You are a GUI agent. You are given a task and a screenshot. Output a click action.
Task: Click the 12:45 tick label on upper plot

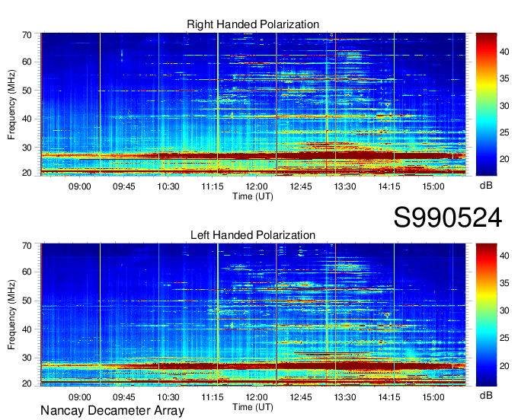click(301, 186)
